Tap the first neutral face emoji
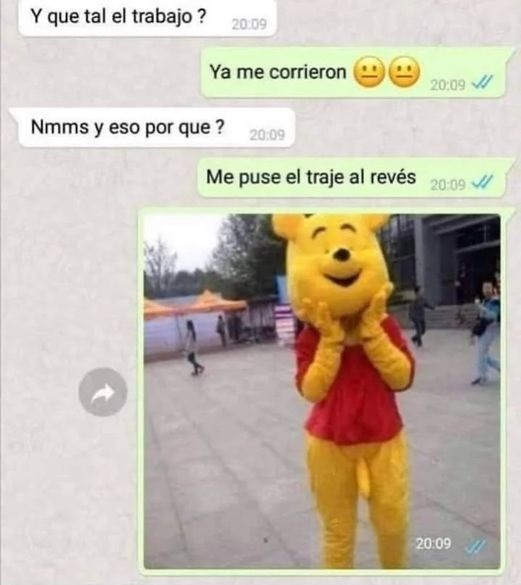 click(369, 72)
